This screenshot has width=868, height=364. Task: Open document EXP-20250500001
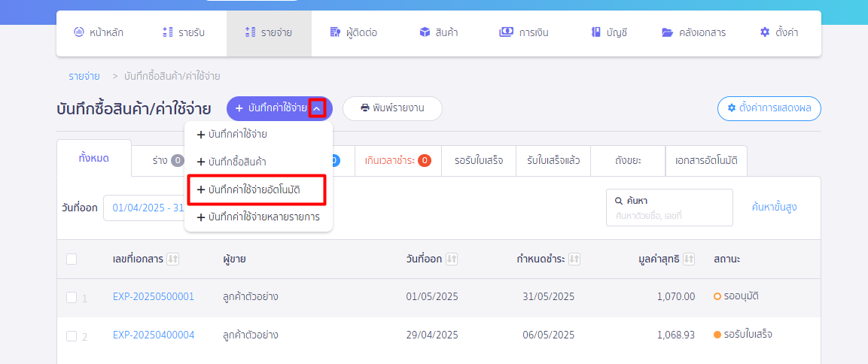(x=154, y=296)
